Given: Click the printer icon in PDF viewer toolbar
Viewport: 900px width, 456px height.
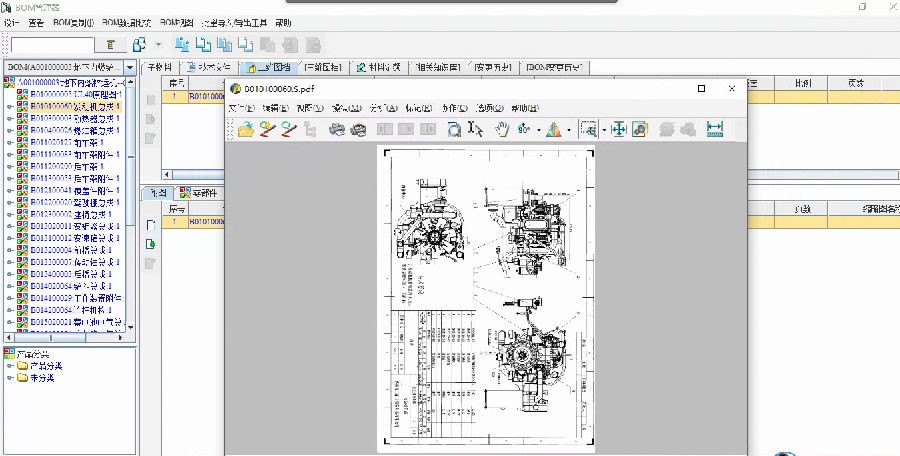Looking at the screenshot, I should [x=337, y=129].
